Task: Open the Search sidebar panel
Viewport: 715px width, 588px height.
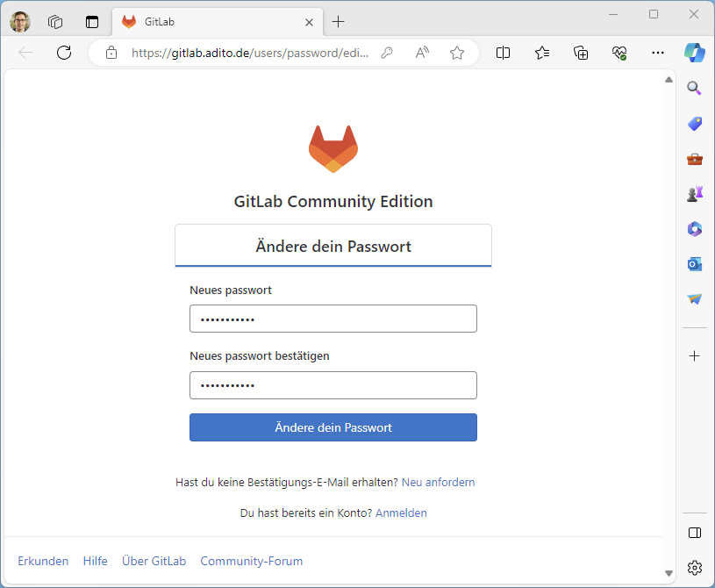Action: tap(694, 88)
